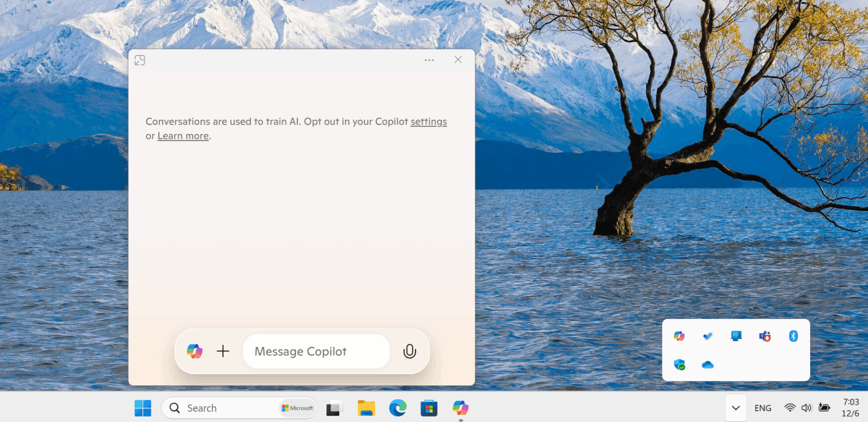Image resolution: width=868 pixels, height=422 pixels.
Task: Open Copilot settings link in the notice
Action: [428, 122]
